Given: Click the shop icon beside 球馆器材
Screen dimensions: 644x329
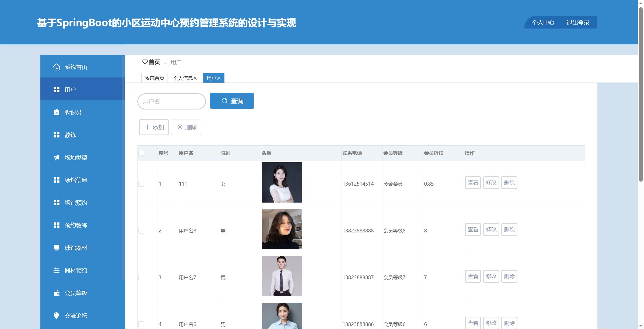Looking at the screenshot, I should [x=57, y=248].
